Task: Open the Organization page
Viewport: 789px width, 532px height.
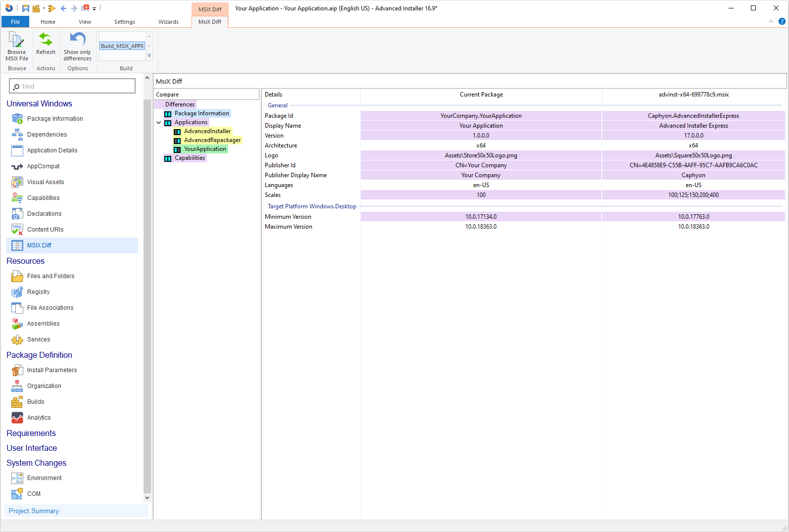Action: point(44,386)
